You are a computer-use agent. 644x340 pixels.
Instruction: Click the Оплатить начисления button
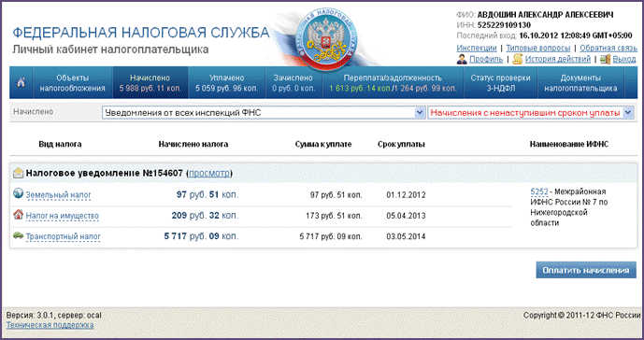(586, 270)
